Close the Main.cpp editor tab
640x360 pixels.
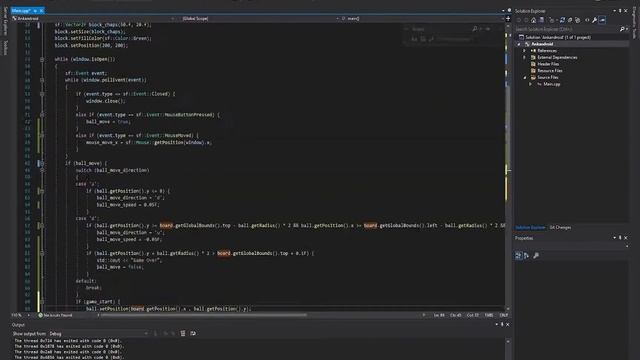(41, 10)
